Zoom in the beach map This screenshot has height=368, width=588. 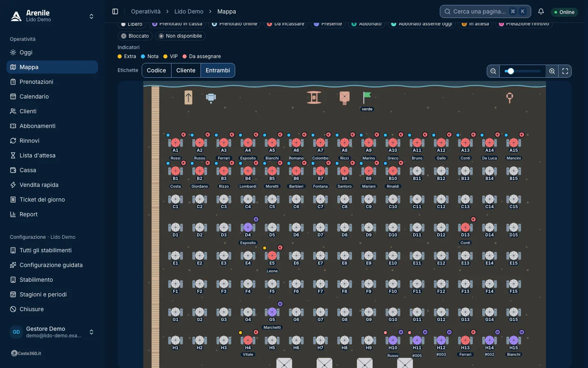[x=552, y=71]
